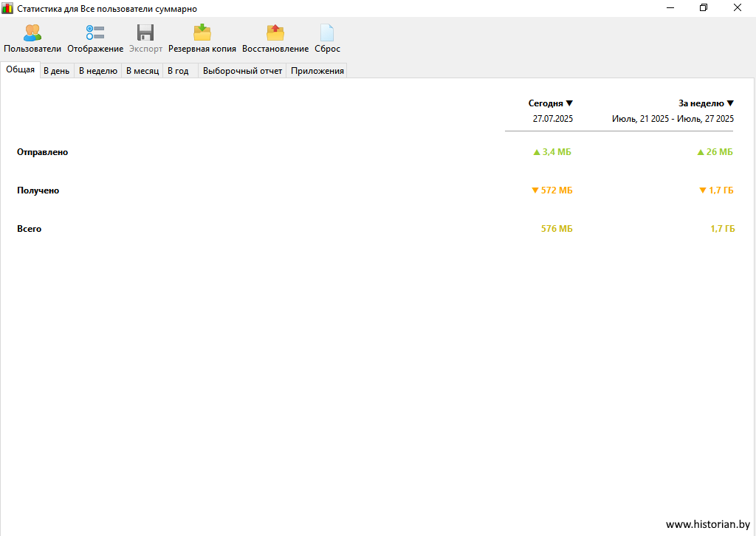756x536 pixels.
Task: Click the Экспорт floppy disk icon
Action: tap(145, 33)
